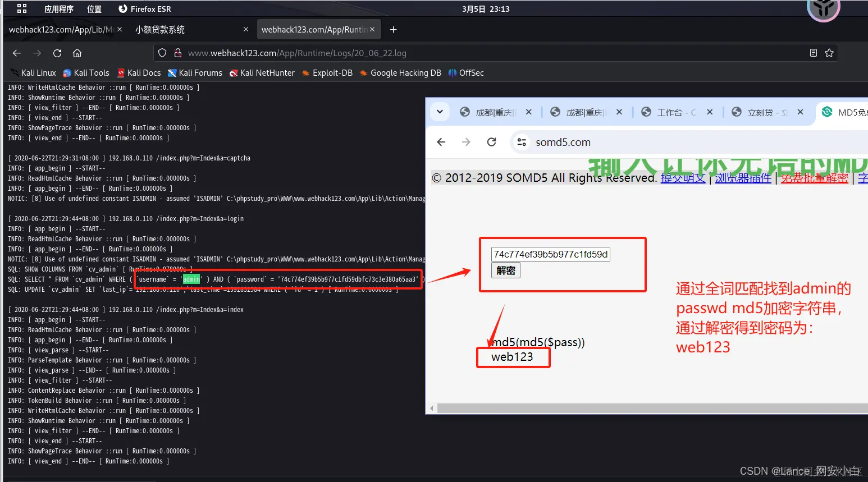Click log line with /index.php?m=Index&a=captcha
The width and height of the screenshot is (868, 482).
click(129, 158)
